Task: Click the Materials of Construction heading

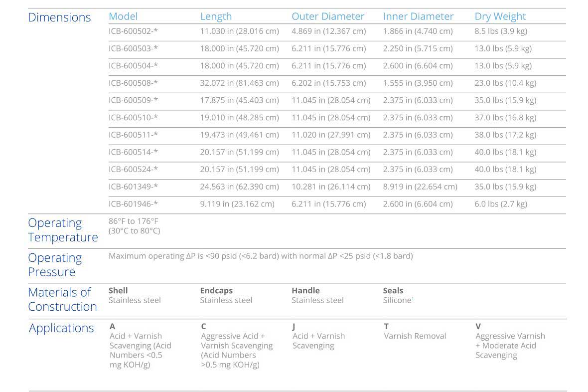Action: tap(62, 299)
